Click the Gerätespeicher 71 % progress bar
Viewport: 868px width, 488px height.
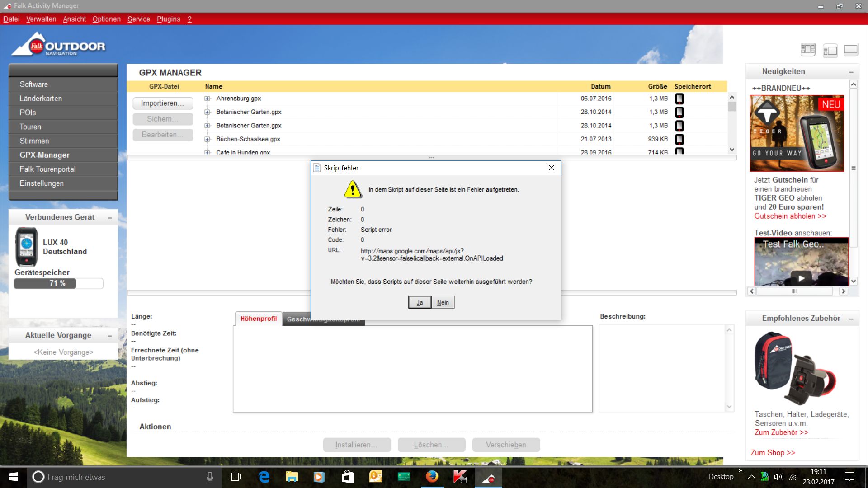(58, 283)
